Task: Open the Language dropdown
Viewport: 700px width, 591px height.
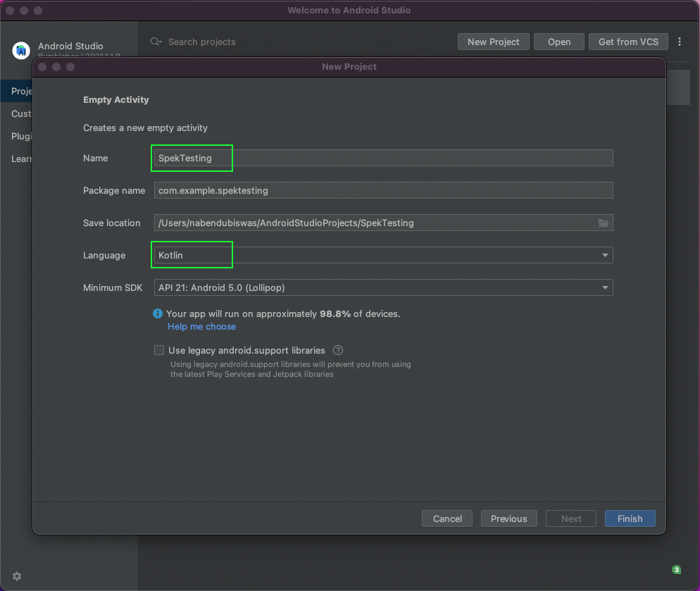Action: (384, 255)
